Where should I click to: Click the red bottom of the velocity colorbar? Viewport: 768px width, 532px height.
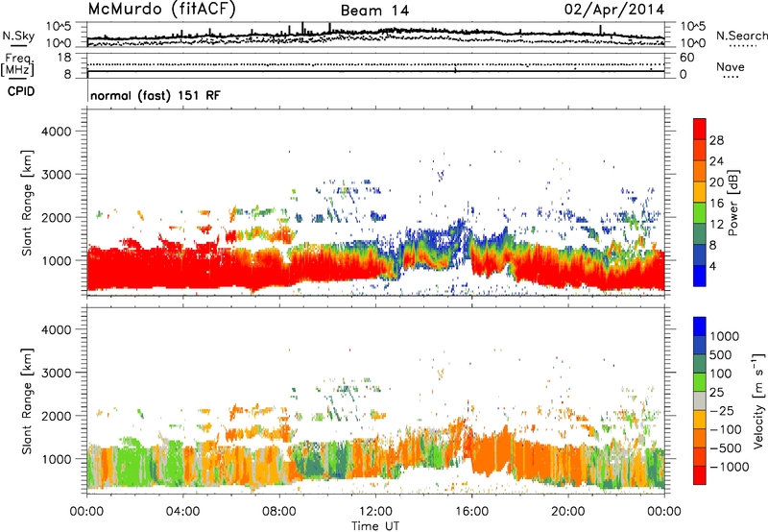[x=700, y=475]
